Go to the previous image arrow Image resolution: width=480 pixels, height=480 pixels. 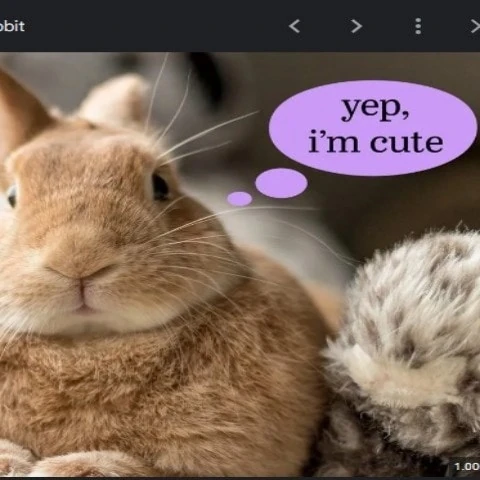[294, 26]
